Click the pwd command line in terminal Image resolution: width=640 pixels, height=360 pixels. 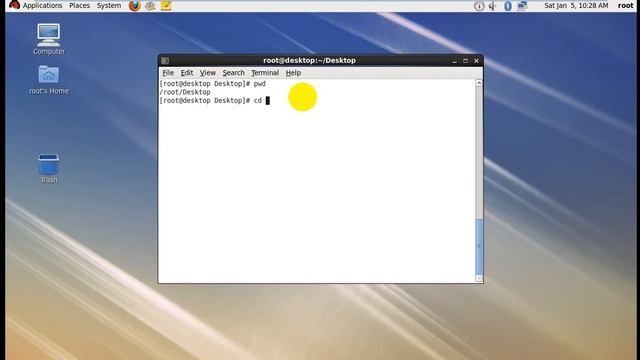pos(213,84)
